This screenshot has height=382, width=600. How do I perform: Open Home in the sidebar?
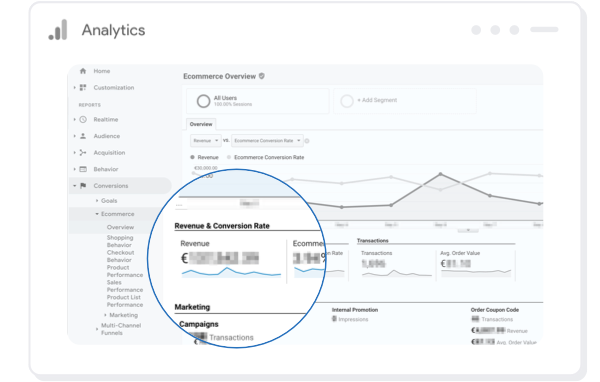102,71
